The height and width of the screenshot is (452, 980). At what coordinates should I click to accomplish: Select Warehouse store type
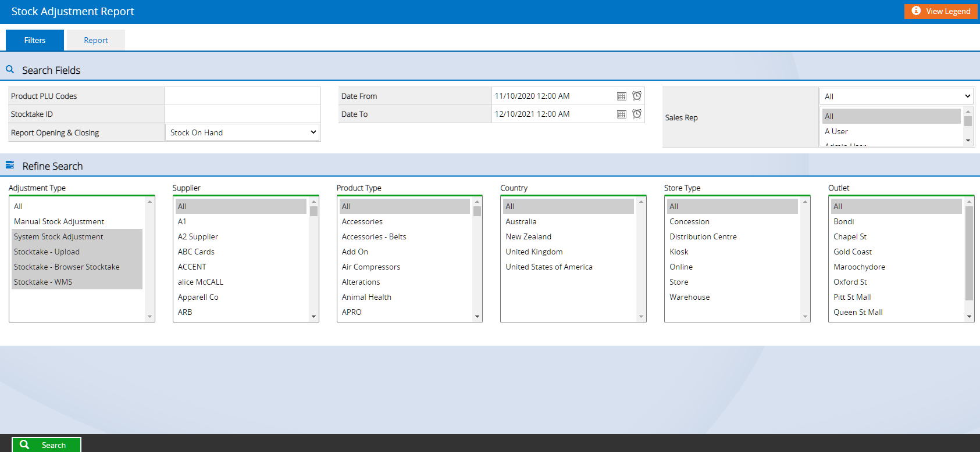pyautogui.click(x=733, y=297)
